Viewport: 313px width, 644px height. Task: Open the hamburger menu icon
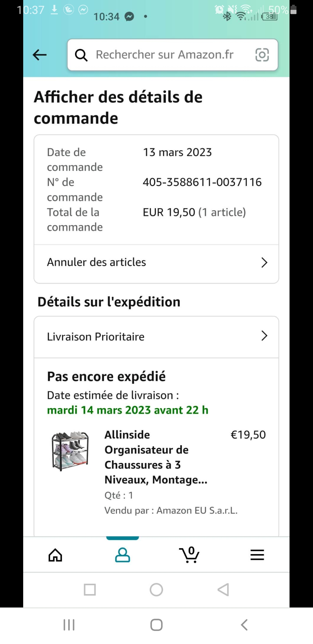257,555
